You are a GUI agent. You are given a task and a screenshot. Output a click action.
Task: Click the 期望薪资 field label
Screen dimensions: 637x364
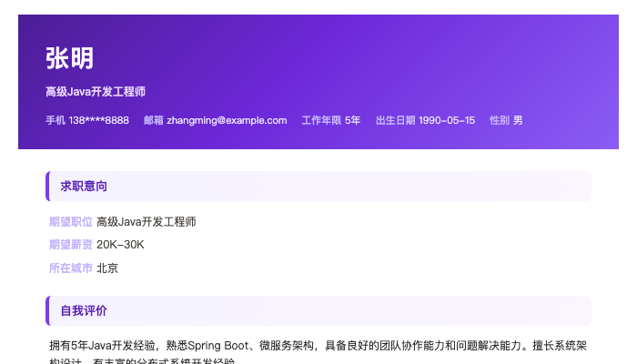(x=71, y=245)
